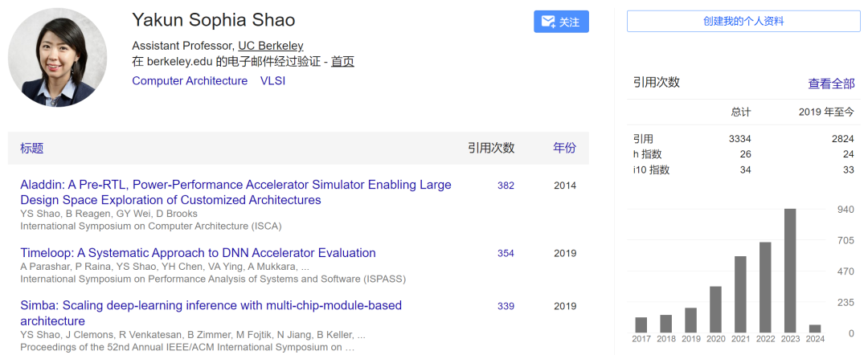Click the 引用次数 column header

click(491, 148)
